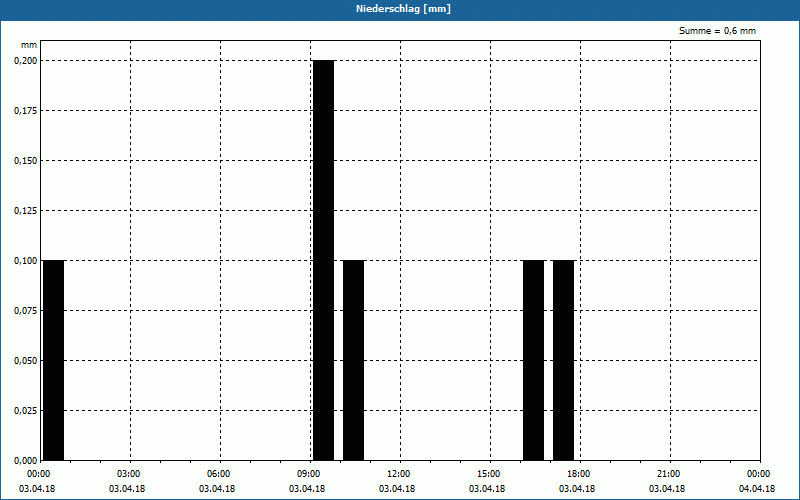Select the 06:00 time label

coord(219,474)
